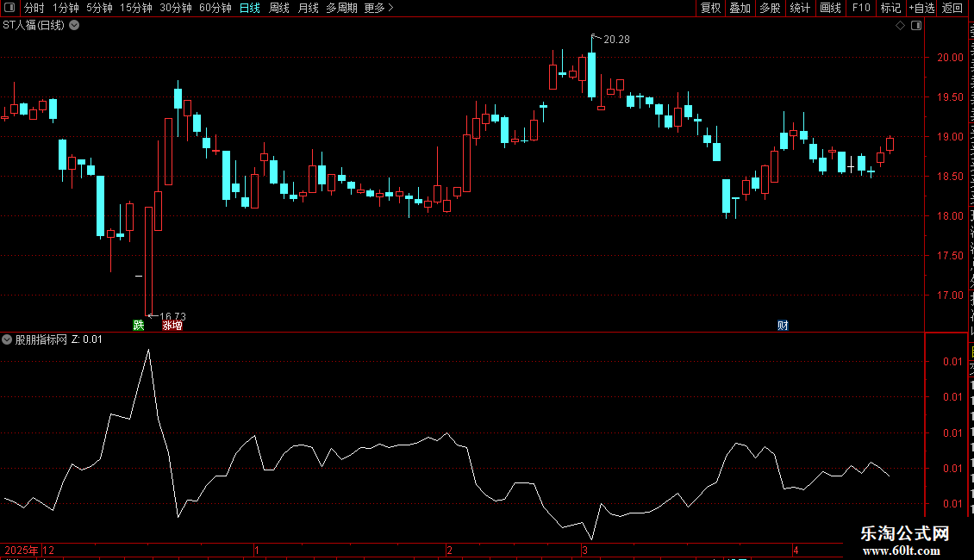Expand the 更多 periods menu
Screen dimensions: 974x560
pos(378,8)
